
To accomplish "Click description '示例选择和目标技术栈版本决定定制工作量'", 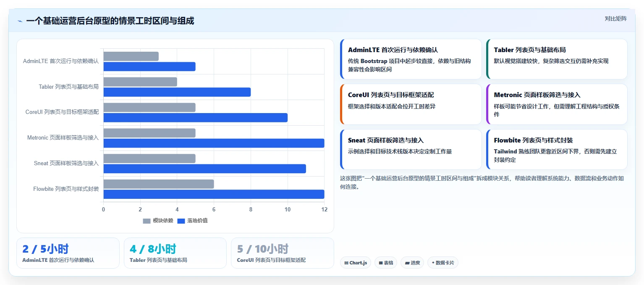I will (400, 152).
